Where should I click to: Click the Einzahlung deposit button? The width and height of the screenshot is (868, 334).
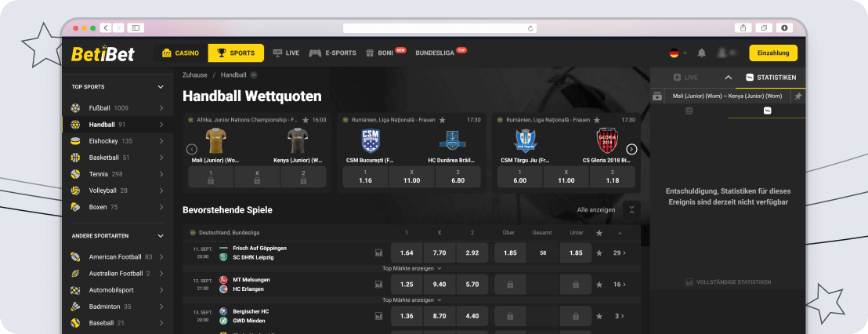772,53
